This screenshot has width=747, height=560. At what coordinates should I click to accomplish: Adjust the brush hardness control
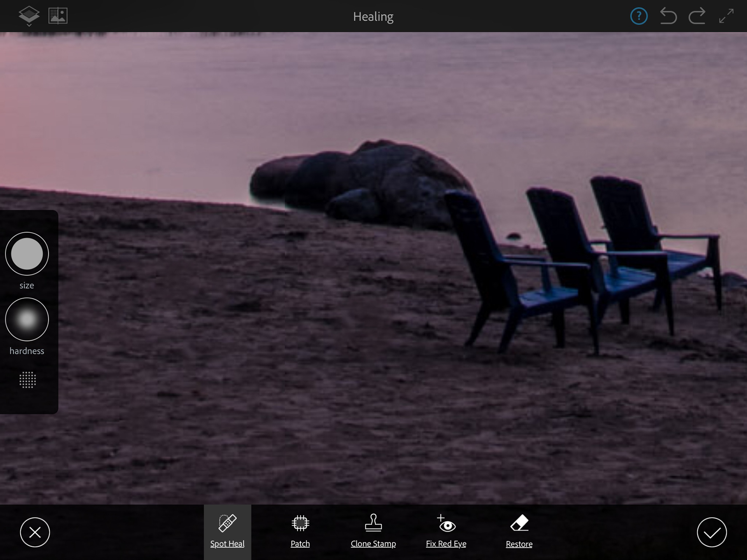tap(27, 319)
